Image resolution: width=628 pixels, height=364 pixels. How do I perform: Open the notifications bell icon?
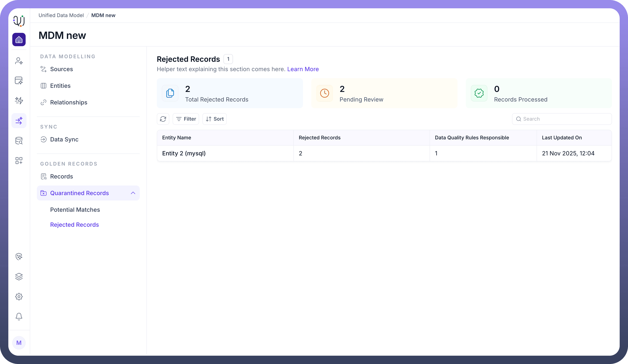coord(19,316)
